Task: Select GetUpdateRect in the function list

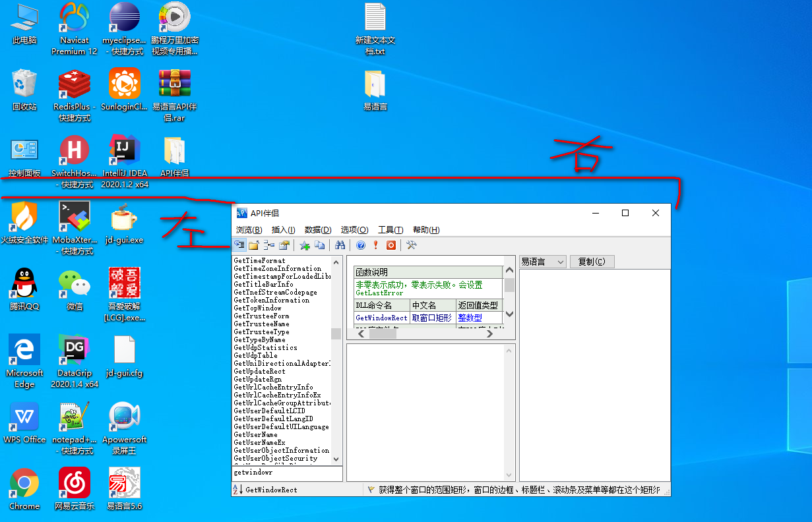Action: click(x=259, y=371)
